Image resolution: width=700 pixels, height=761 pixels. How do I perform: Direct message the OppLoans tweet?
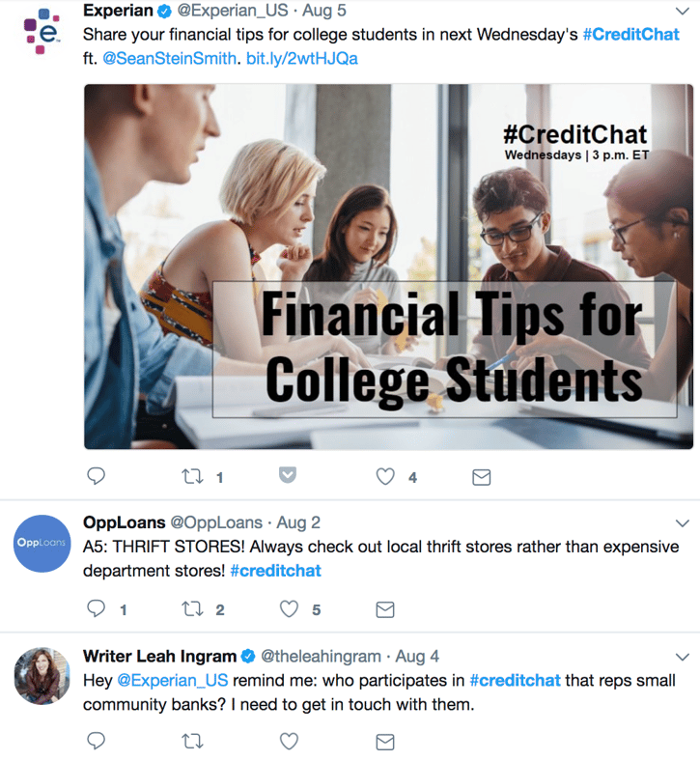tap(384, 609)
